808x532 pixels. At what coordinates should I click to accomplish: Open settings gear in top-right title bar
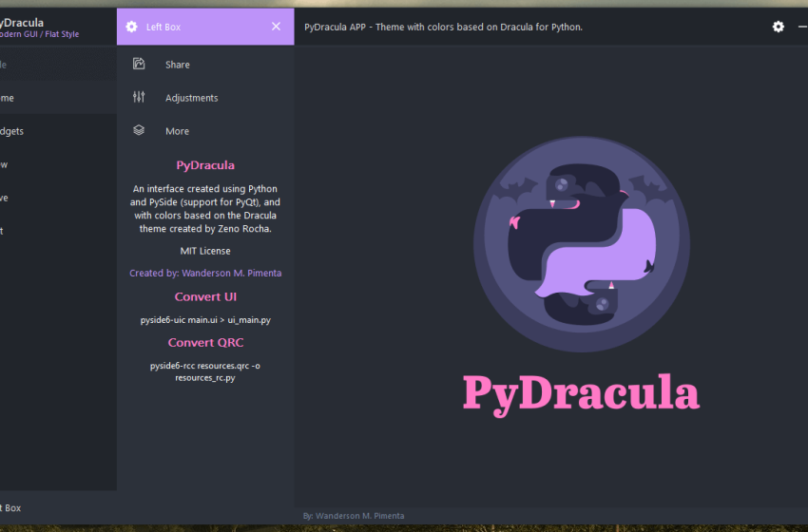click(x=779, y=27)
